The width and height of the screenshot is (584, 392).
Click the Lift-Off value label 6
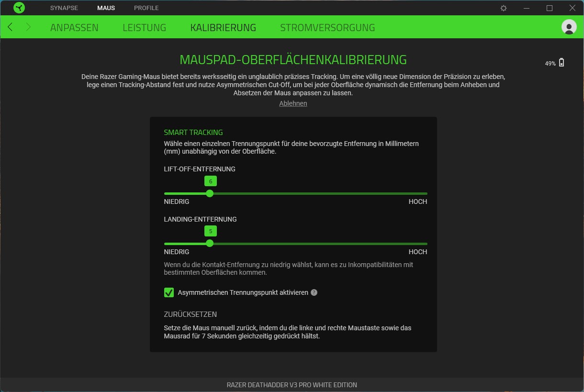[x=211, y=181]
